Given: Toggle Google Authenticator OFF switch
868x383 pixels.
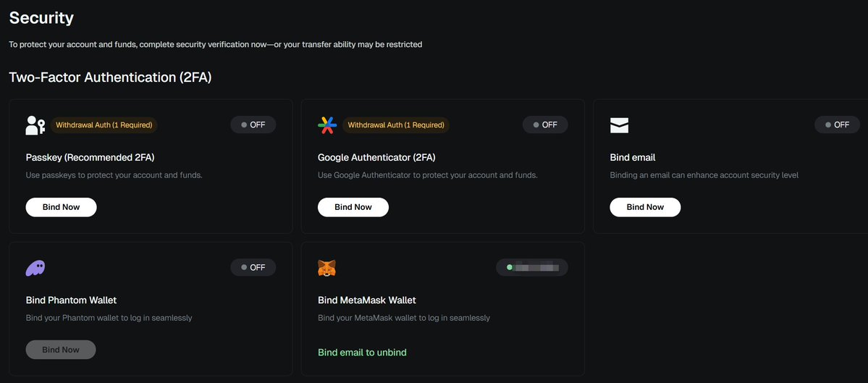Looking at the screenshot, I should coord(545,125).
